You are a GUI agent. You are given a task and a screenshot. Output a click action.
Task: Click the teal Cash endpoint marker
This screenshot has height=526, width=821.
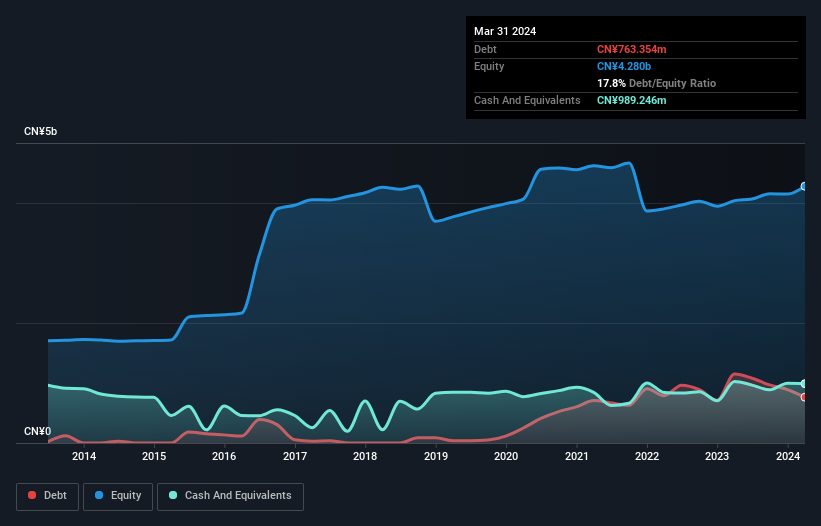[x=803, y=384]
